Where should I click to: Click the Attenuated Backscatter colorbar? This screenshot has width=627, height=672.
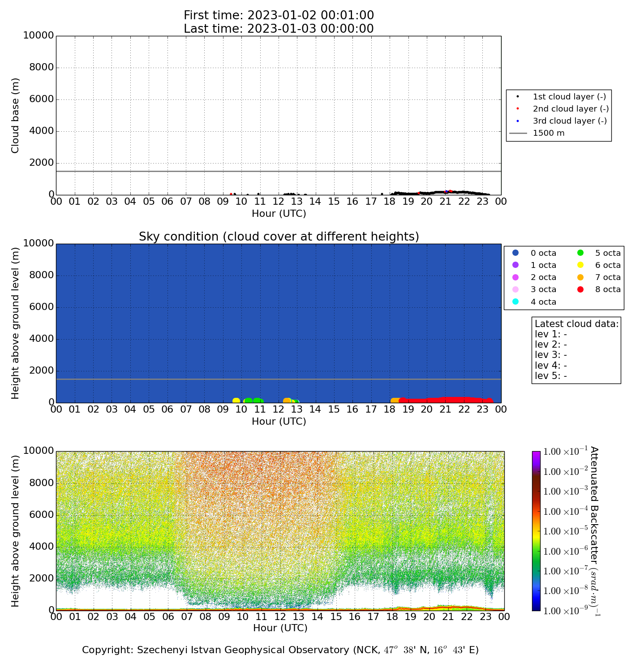[x=536, y=531]
